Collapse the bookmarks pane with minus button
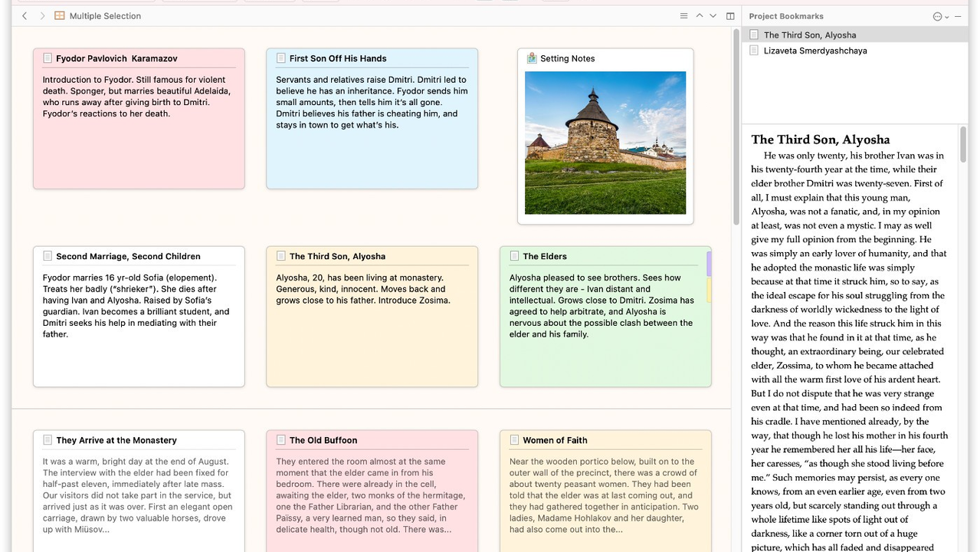The height and width of the screenshot is (552, 980). [958, 16]
